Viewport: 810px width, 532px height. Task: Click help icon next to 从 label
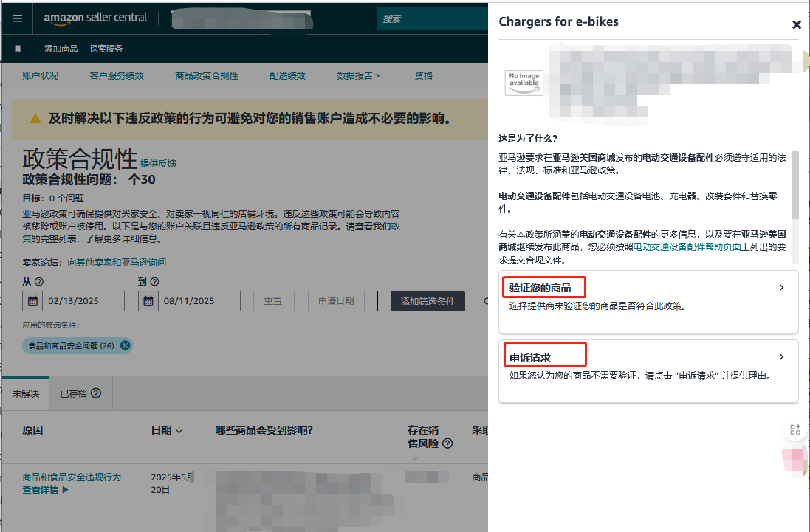pos(38,282)
